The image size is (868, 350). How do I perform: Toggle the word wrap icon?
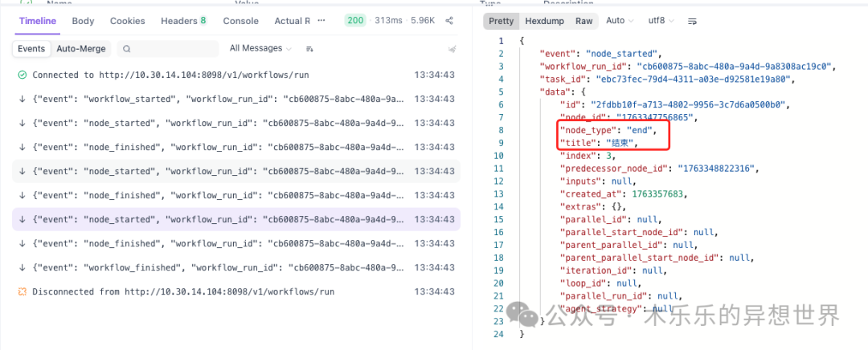(692, 22)
